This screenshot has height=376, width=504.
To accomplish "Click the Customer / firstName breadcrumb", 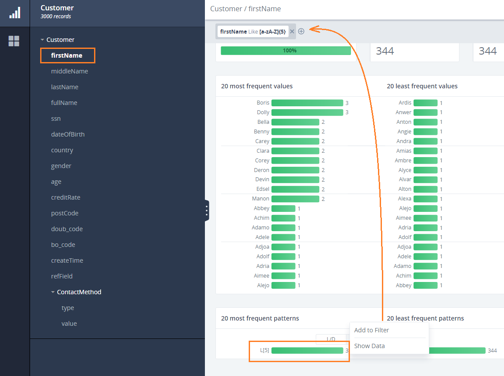I will click(x=245, y=9).
